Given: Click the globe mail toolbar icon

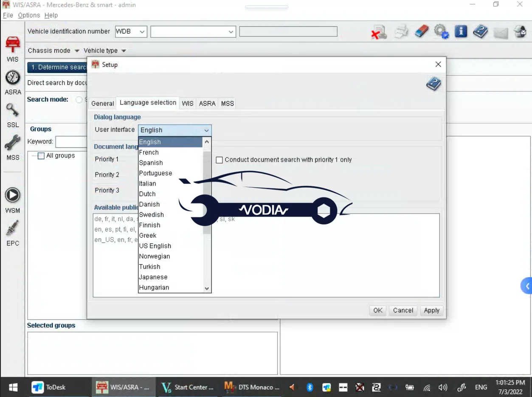Looking at the screenshot, I should pos(520,32).
